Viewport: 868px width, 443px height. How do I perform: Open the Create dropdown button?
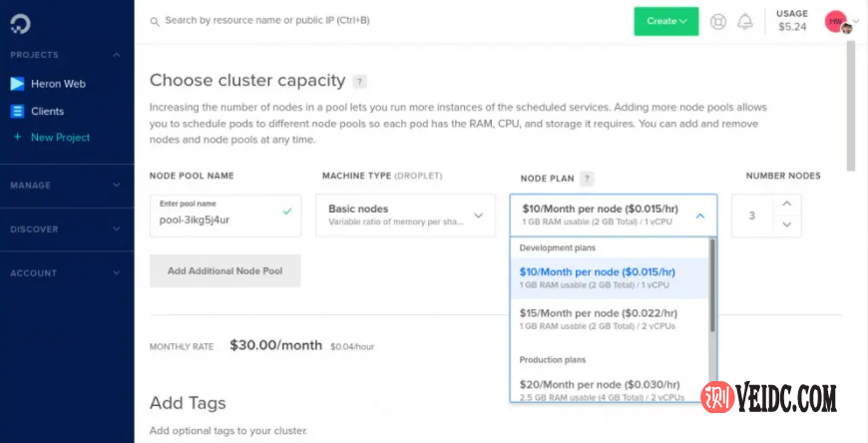point(666,21)
